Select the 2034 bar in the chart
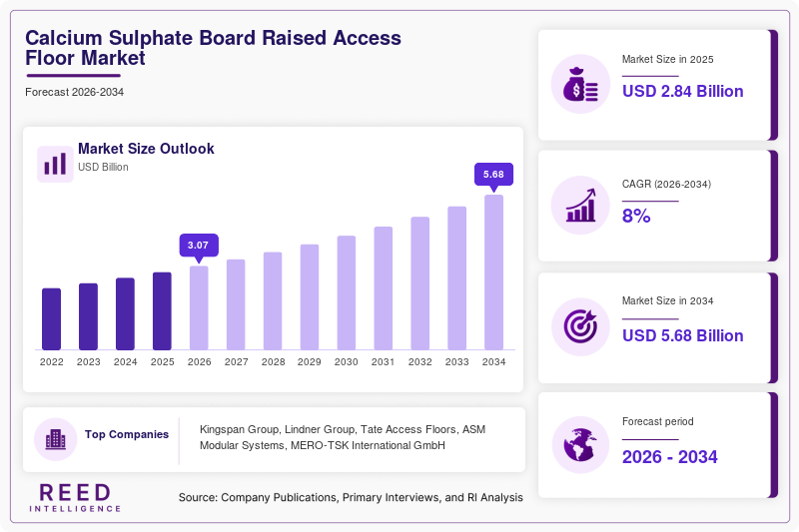The height and width of the screenshot is (532, 799). coord(493,272)
